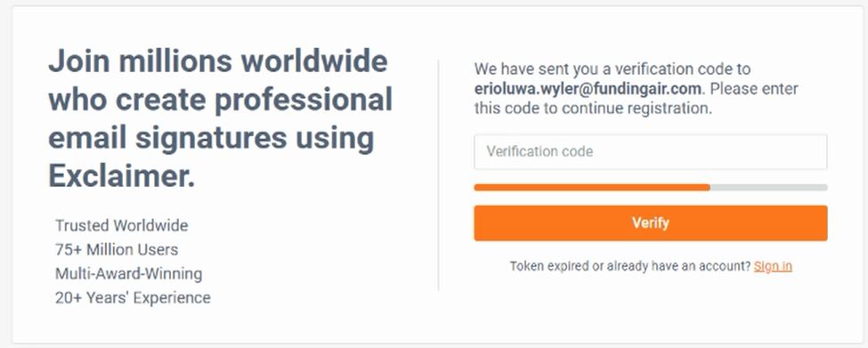Click the 'Exclaimer.' word in heading
The image size is (868, 348).
click(x=122, y=176)
